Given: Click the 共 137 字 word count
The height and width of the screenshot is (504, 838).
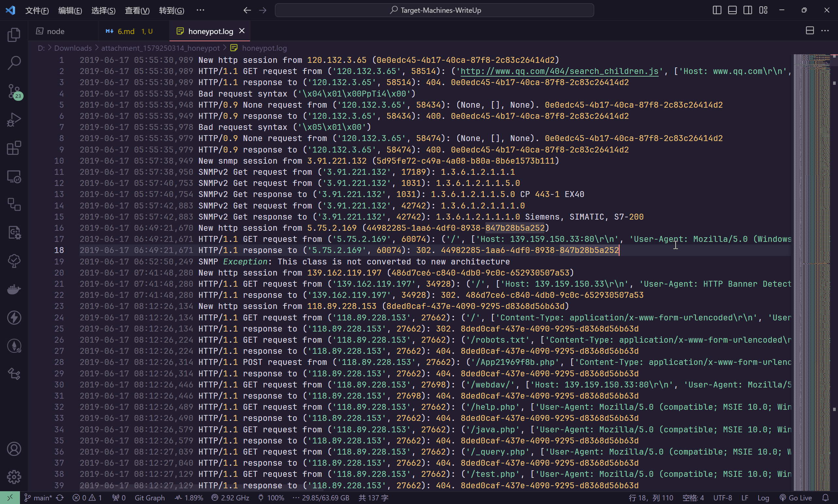Looking at the screenshot, I should pyautogui.click(x=373, y=497).
